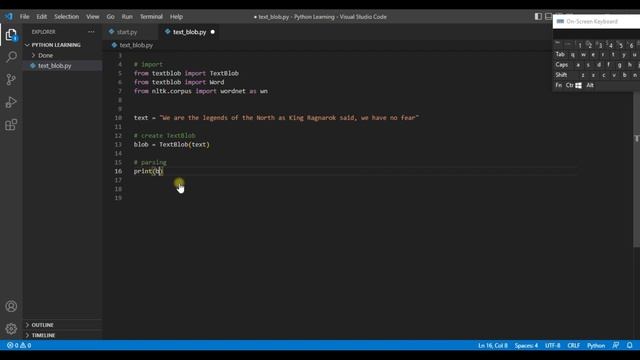Open the Selection menu
640x360 pixels.
(67, 17)
